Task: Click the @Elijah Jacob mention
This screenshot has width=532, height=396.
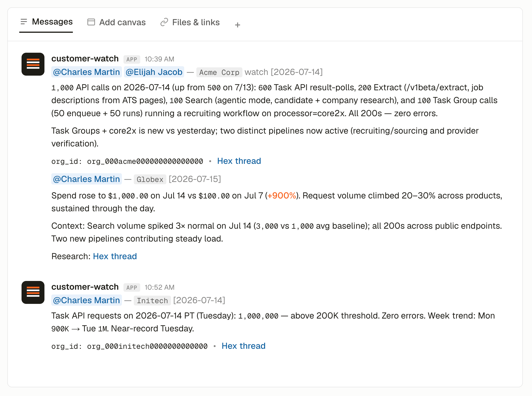Action: point(154,72)
